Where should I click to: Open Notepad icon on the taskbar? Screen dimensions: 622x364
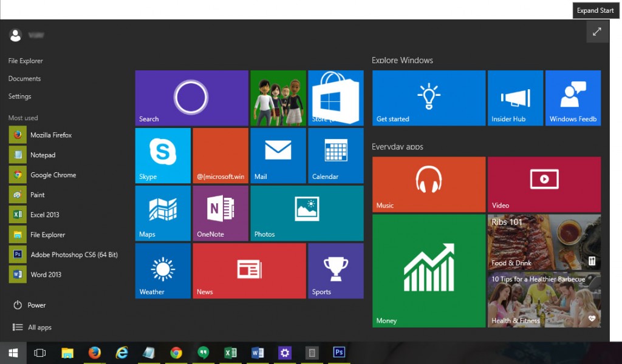149,353
